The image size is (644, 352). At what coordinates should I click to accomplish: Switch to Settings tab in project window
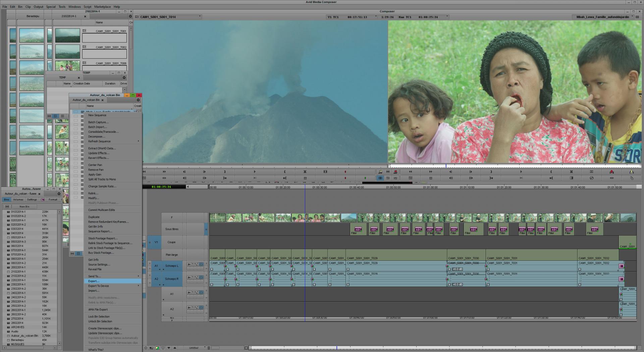pos(32,199)
